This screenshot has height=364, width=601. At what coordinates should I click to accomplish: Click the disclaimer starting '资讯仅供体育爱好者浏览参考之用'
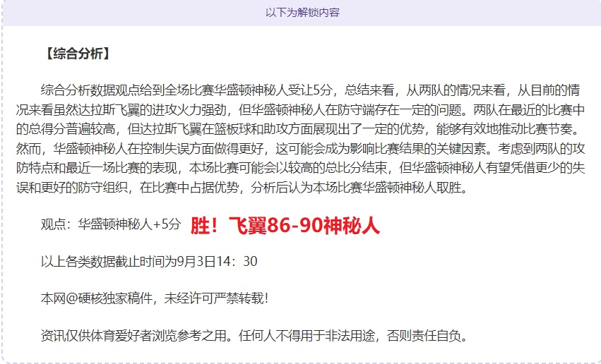coord(255,336)
